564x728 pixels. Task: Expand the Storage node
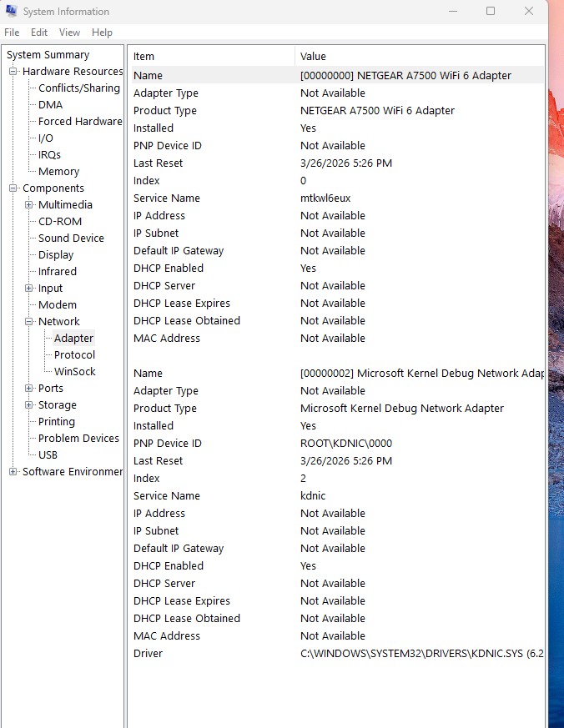pyautogui.click(x=29, y=404)
